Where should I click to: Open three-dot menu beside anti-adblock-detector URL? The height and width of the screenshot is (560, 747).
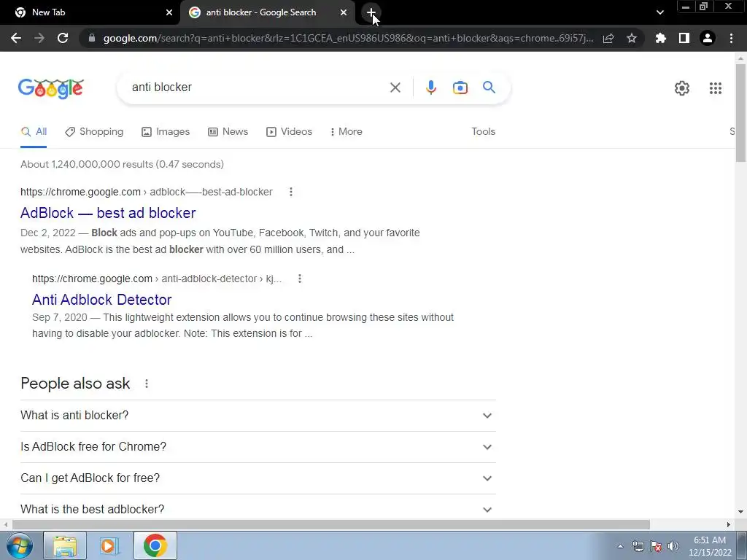(300, 279)
